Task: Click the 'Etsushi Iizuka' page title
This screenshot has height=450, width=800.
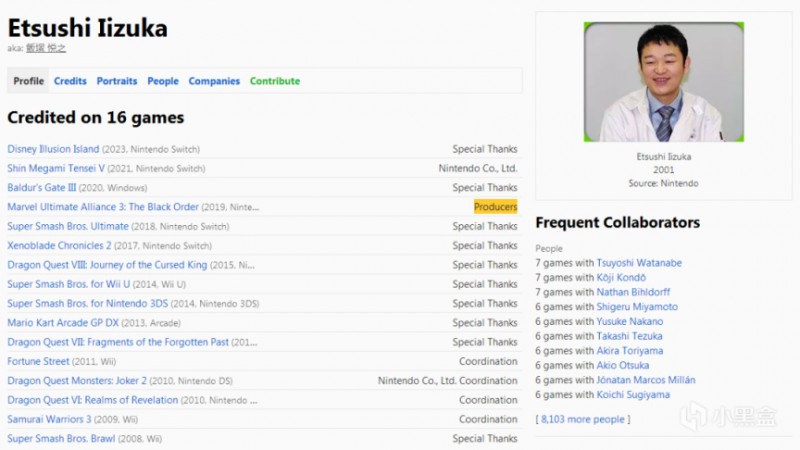Action: 87,28
